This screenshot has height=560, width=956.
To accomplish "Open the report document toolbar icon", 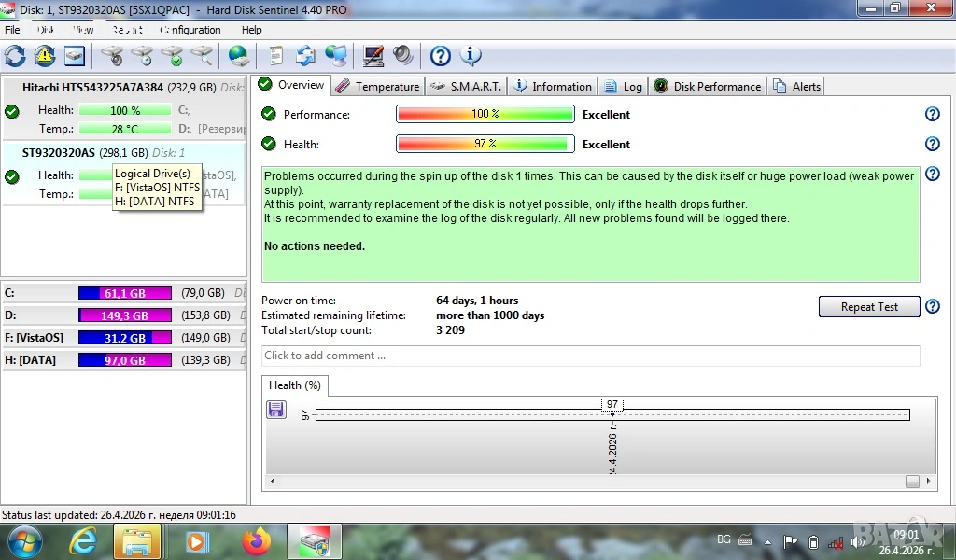I will [276, 56].
